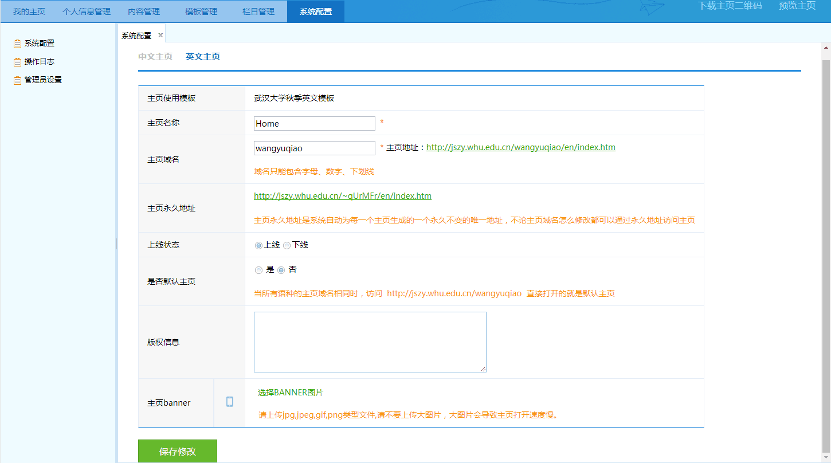Open 管理员设置 in the sidebar
The height and width of the screenshot is (464, 832).
pos(43,80)
